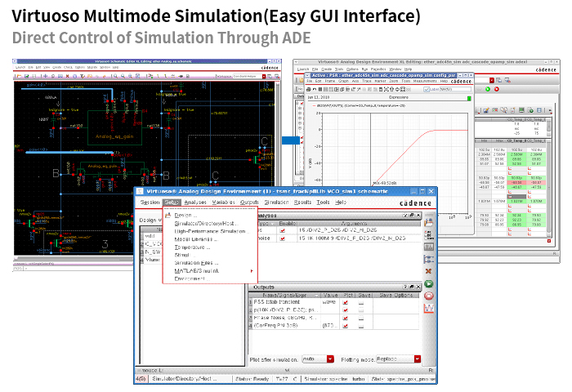Click the Label text field in waveform window
Screen dimensions: 572x392
point(455,89)
